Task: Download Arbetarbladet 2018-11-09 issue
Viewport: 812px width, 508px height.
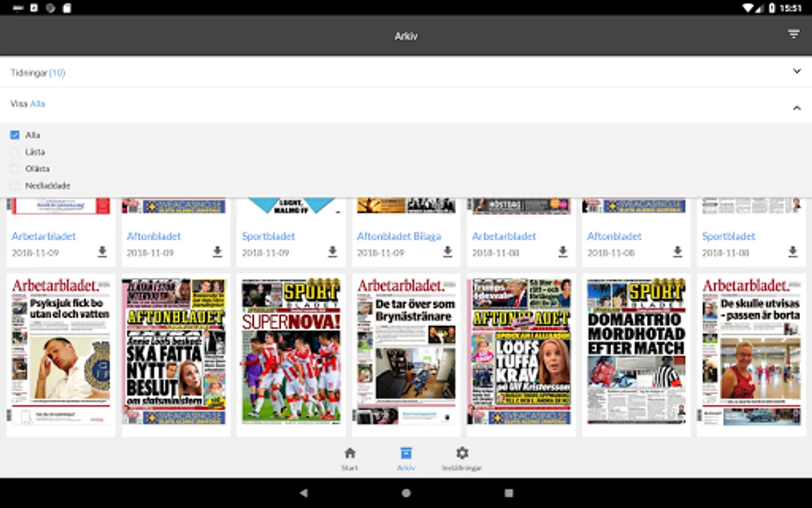Action: click(x=102, y=252)
